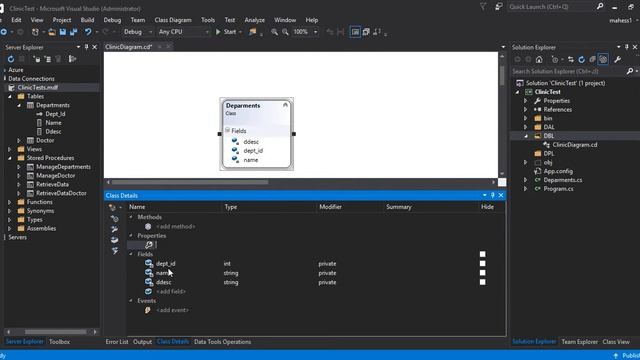
Task: Click the Start debugging play button
Action: [218, 32]
